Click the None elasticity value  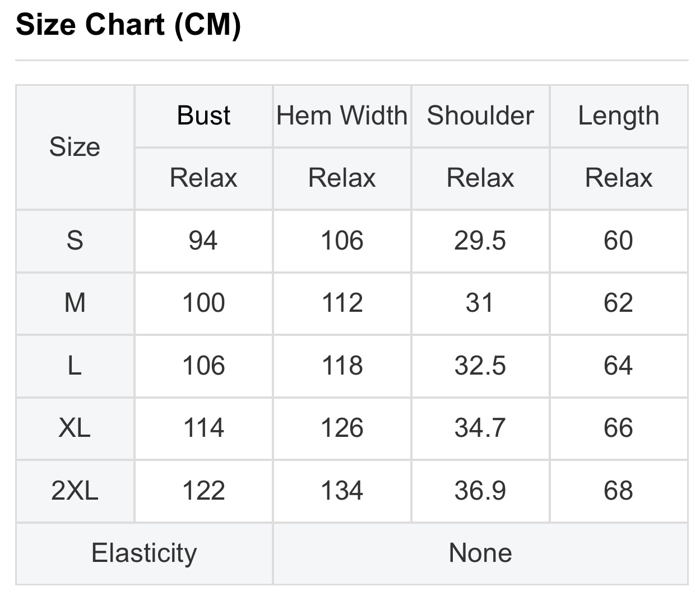pyautogui.click(x=480, y=553)
